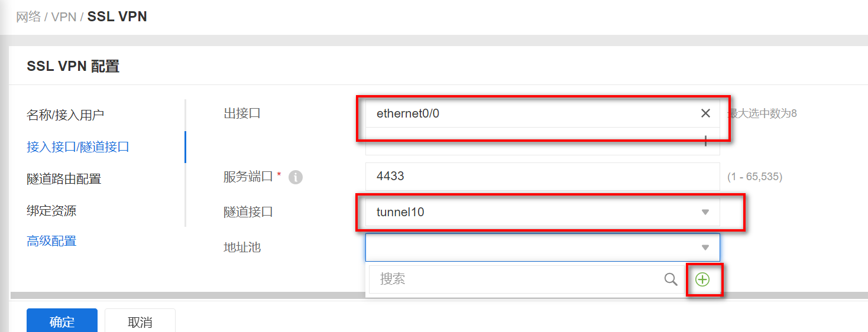The width and height of the screenshot is (868, 332).
Task: Open the 高级配置 link
Action: tap(51, 241)
